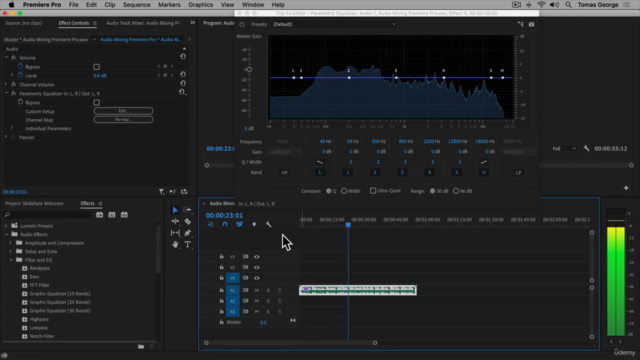The height and width of the screenshot is (360, 640).
Task: Toggle the HP high-pass band button
Action: (x=284, y=173)
